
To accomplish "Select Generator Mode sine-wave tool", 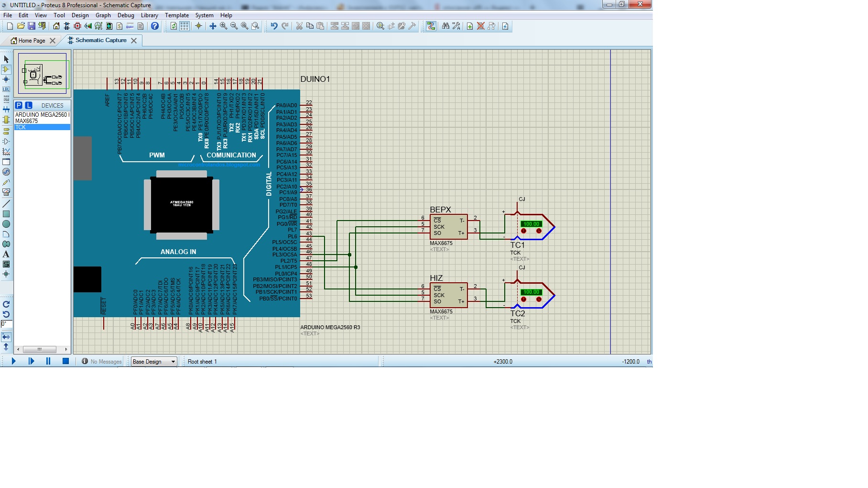I will (6, 172).
